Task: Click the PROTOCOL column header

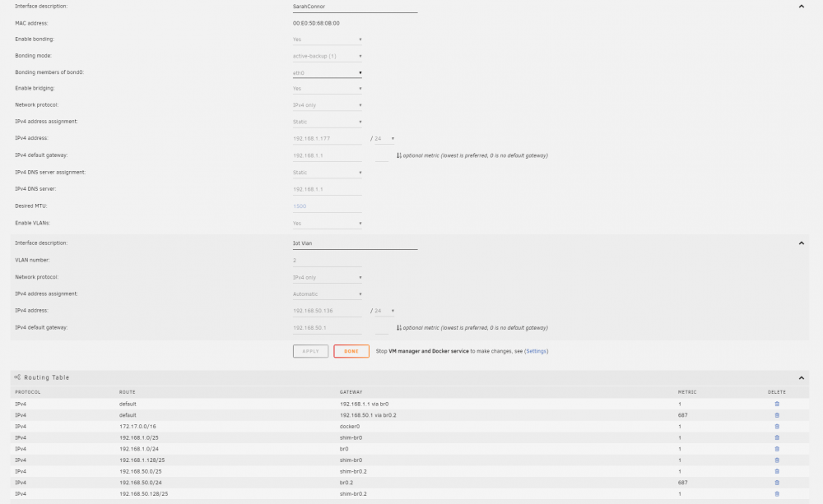Action: click(28, 392)
